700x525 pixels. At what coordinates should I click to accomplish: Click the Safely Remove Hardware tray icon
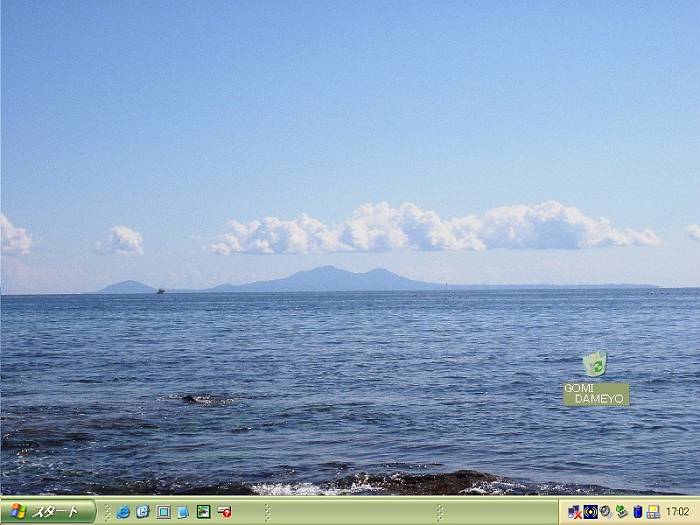tap(621, 512)
